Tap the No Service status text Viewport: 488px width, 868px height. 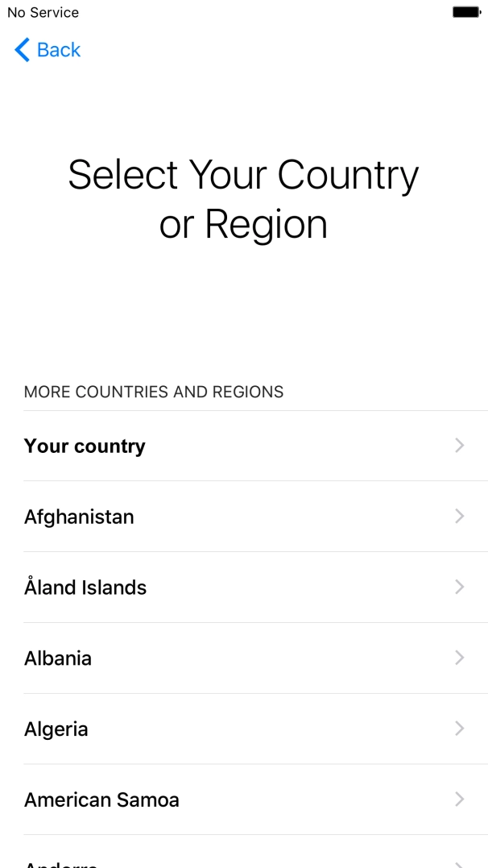tap(42, 12)
